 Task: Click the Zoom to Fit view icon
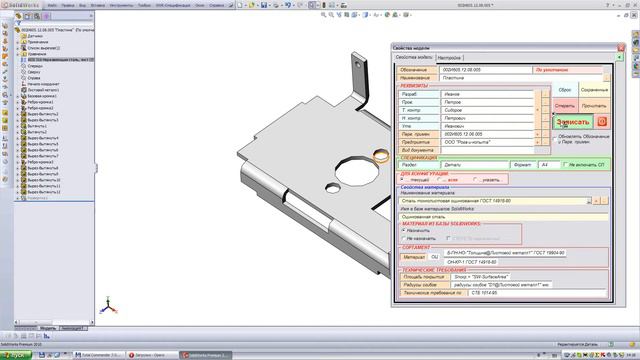(323, 15)
